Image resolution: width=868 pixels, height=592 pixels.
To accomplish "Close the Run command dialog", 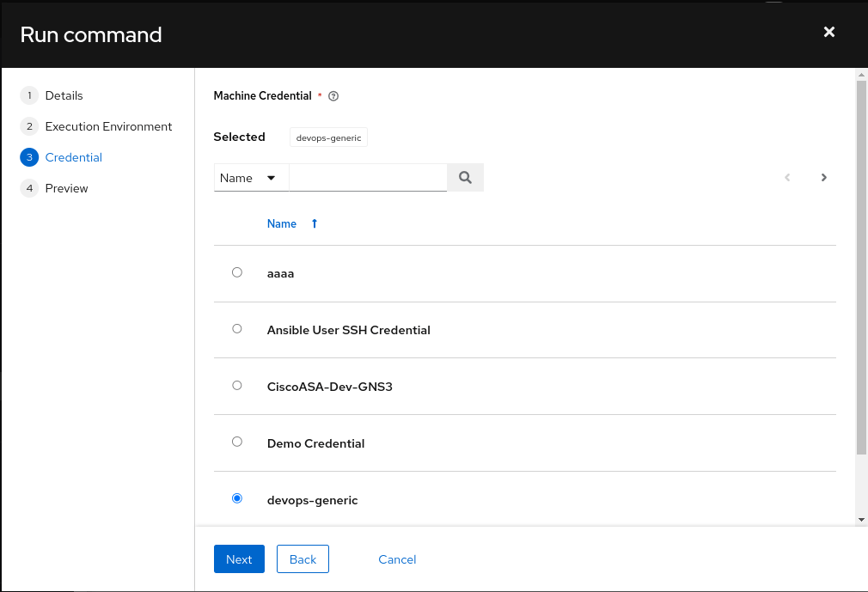I will [828, 32].
